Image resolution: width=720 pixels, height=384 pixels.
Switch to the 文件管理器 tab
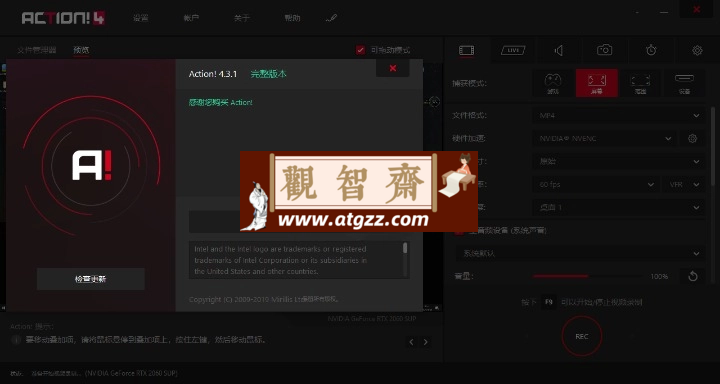coord(37,50)
